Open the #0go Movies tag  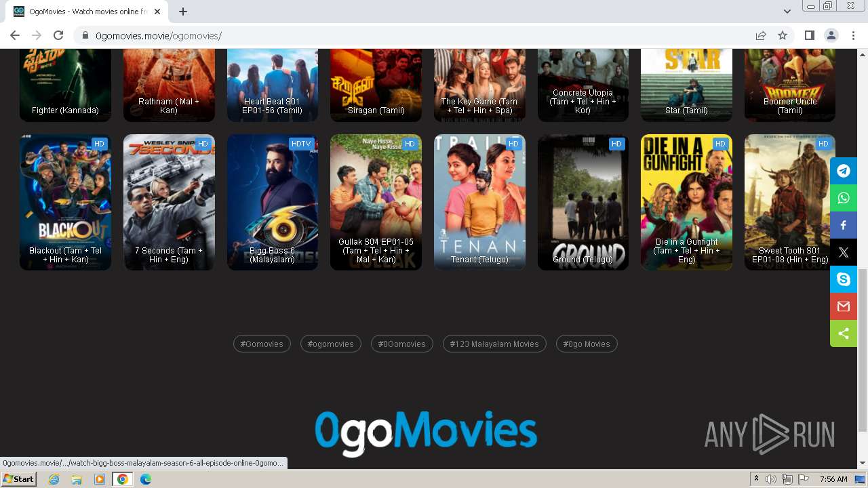pos(587,344)
